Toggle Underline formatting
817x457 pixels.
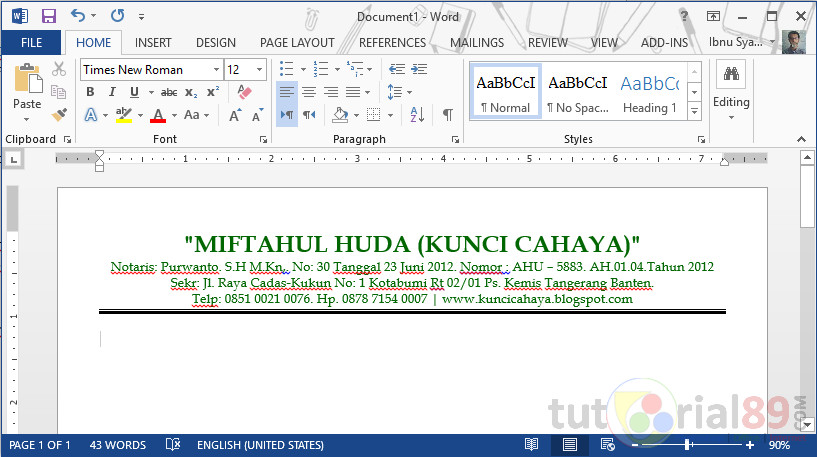(x=134, y=92)
